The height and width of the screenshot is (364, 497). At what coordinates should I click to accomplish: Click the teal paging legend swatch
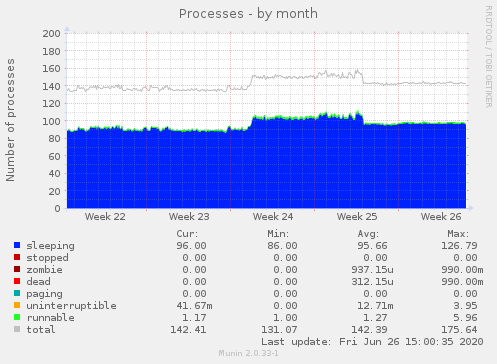pyautogui.click(x=17, y=293)
